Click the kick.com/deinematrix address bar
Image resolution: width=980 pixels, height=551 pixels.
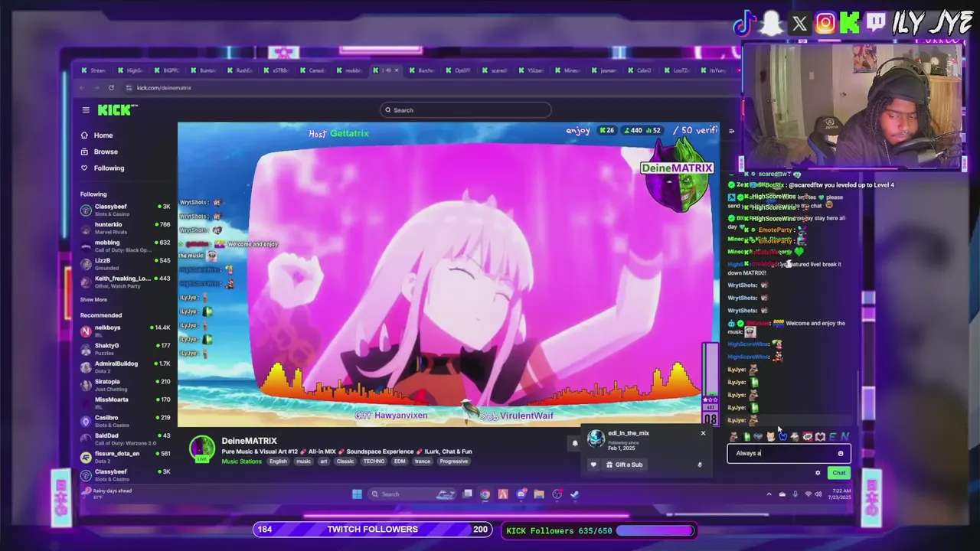(164, 88)
